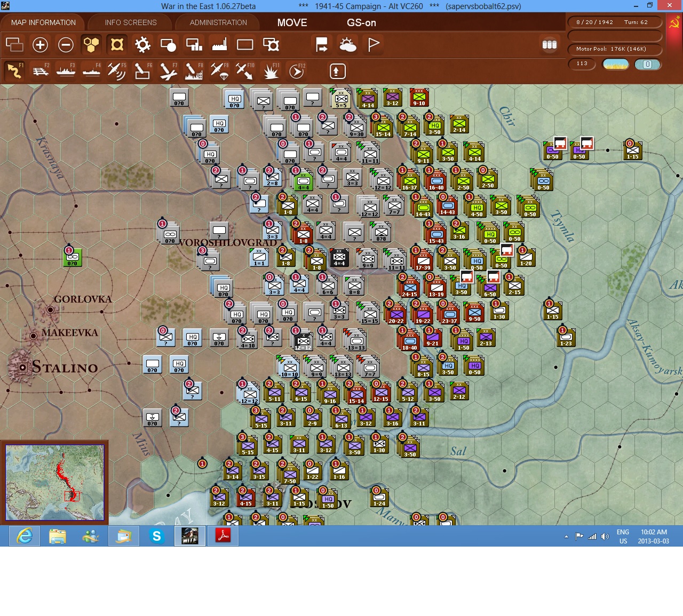Click the rectangle with gear icon
The height and width of the screenshot is (616, 683).
[271, 44]
